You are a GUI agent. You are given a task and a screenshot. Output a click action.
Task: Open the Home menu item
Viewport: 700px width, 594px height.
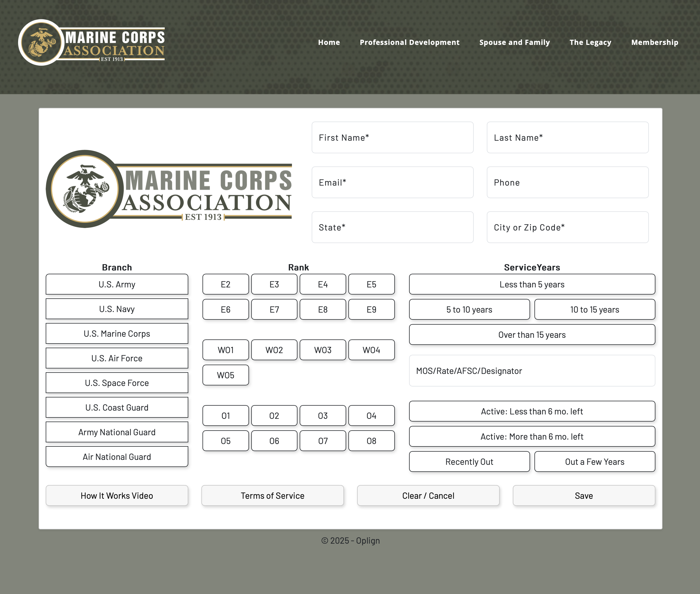(329, 42)
